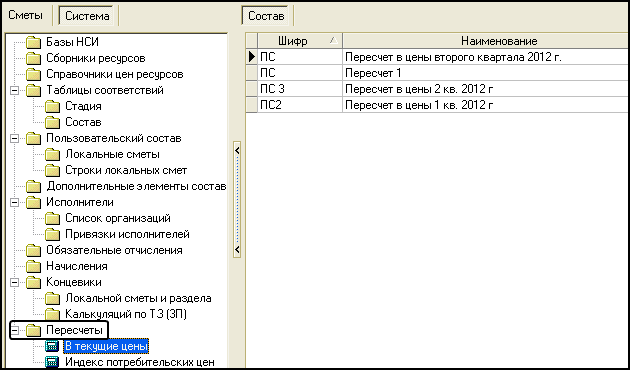
Task: Click the Базы НСИ folder icon
Action: (x=34, y=42)
